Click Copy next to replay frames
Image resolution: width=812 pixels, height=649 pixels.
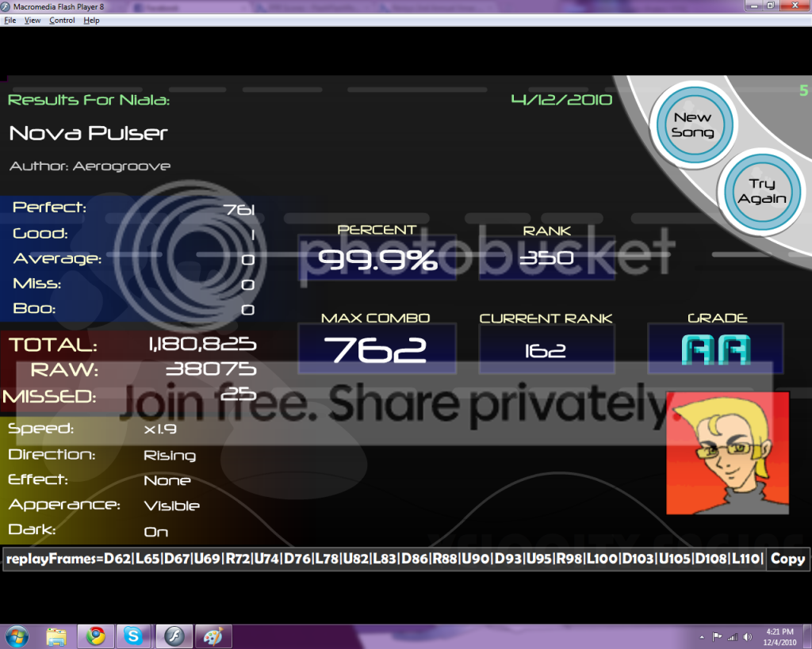[787, 559]
